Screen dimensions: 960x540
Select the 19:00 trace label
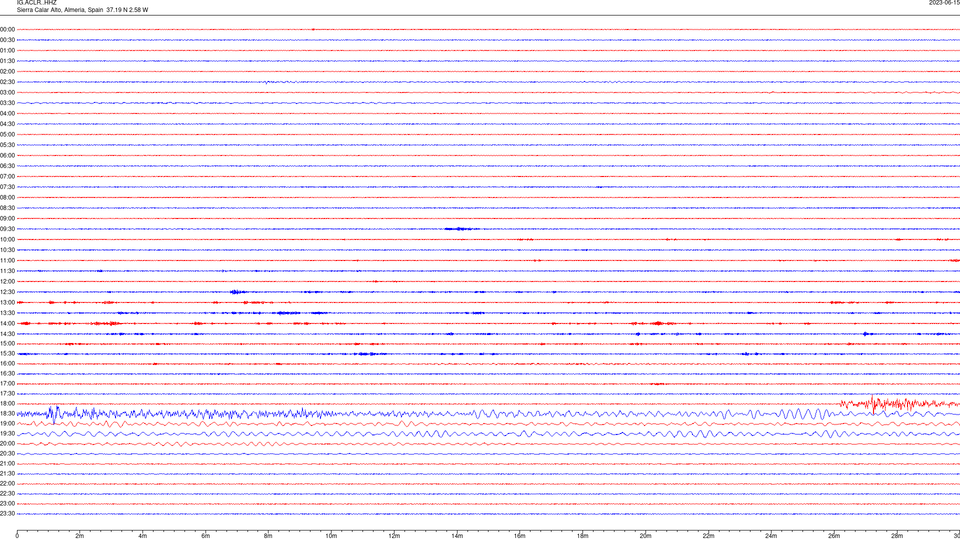coord(7,424)
